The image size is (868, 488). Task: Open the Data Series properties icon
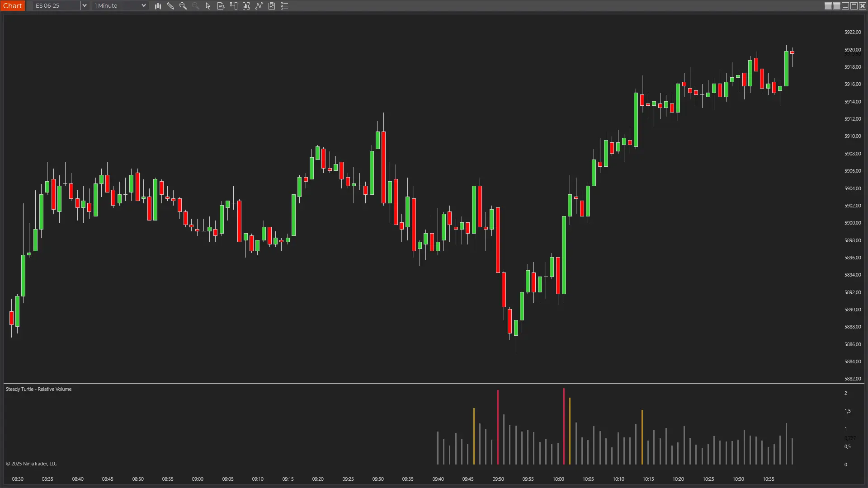pyautogui.click(x=272, y=6)
